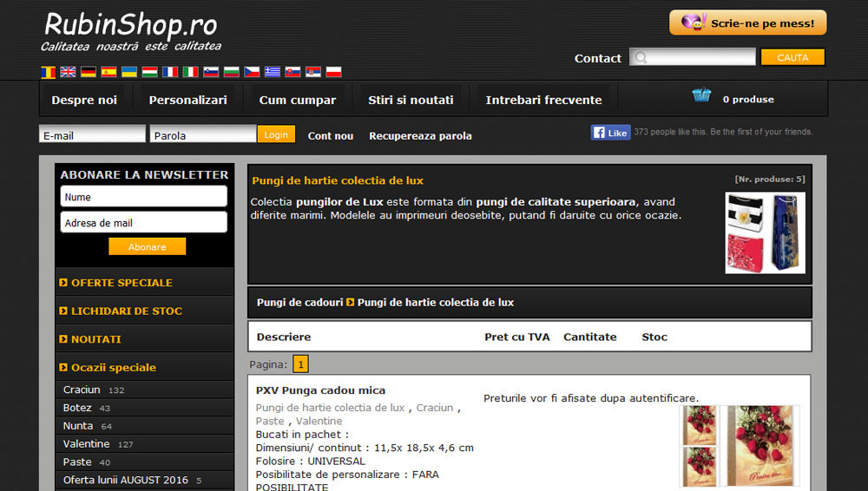Pick the Serbian flag
Viewport: 868px width, 491px height.
[313, 71]
